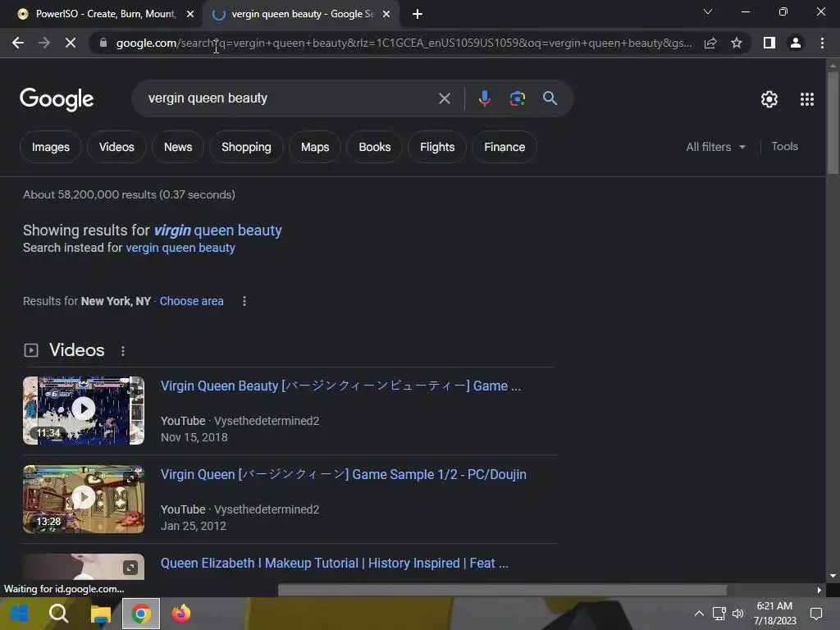Open a new browser tab

418,14
